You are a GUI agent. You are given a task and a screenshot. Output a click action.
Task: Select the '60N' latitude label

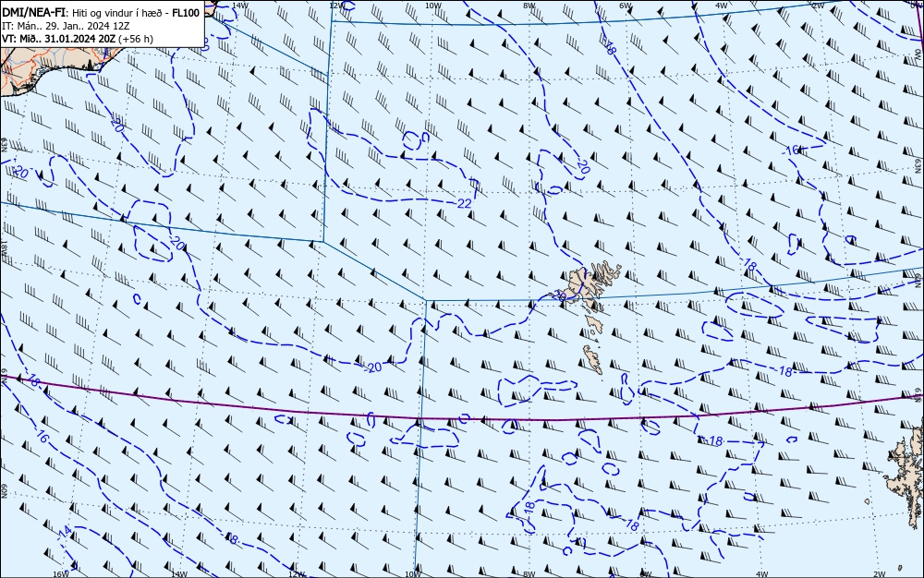click(4, 491)
